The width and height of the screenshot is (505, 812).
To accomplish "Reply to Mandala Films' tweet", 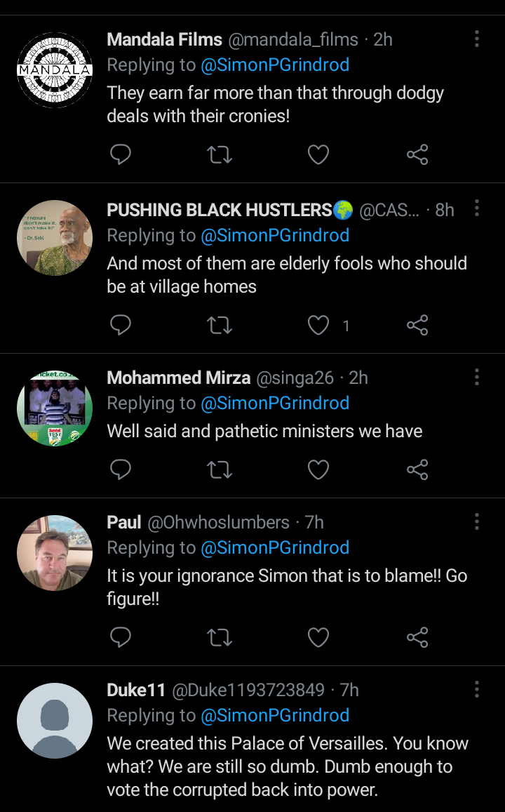I will [x=121, y=154].
